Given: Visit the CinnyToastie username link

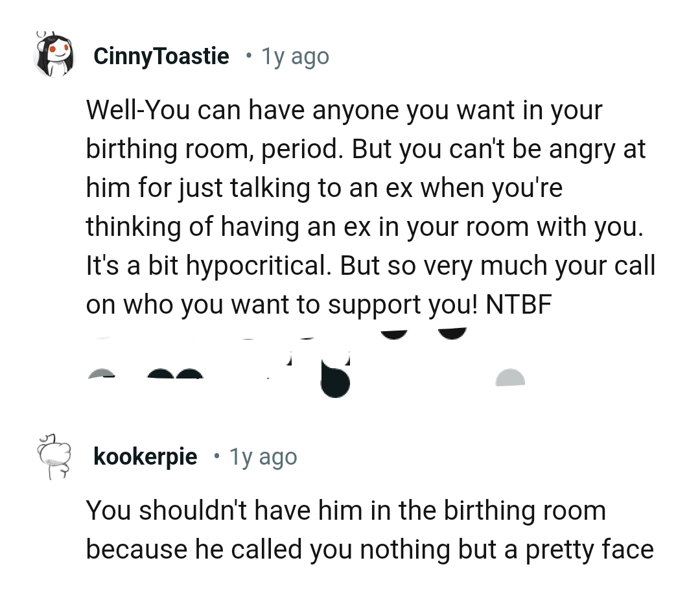Looking at the screenshot, I should [x=161, y=56].
